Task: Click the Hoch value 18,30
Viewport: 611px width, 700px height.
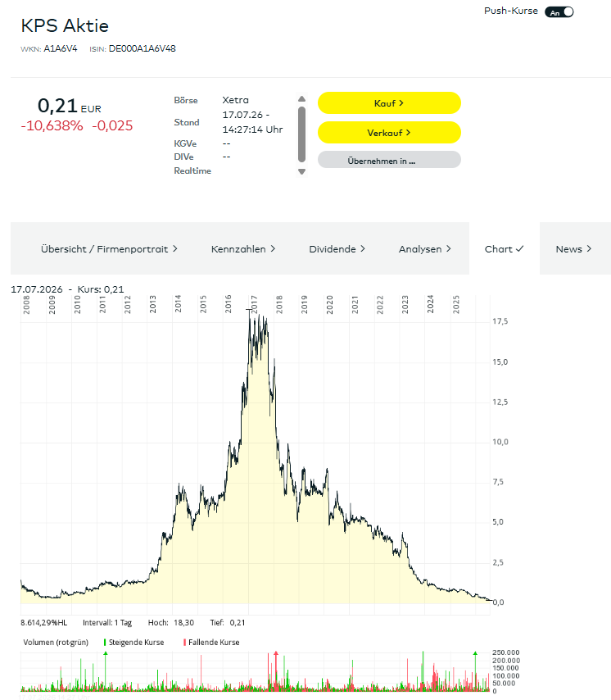Action: pyautogui.click(x=183, y=623)
